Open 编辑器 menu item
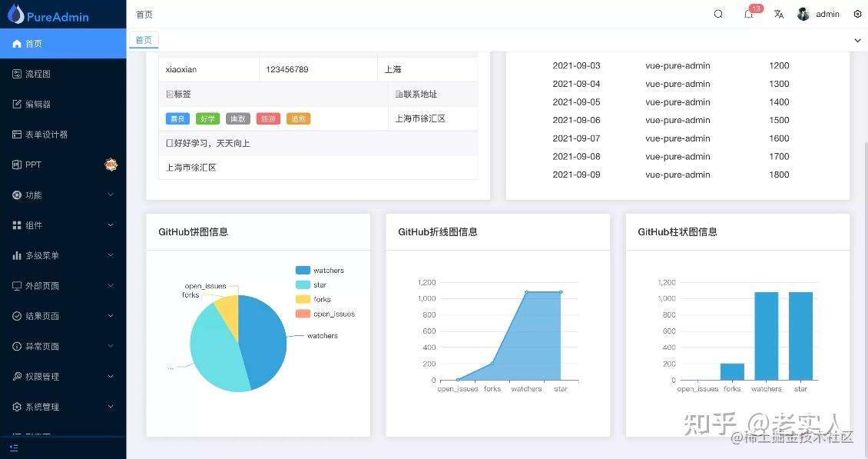 pos(63,105)
